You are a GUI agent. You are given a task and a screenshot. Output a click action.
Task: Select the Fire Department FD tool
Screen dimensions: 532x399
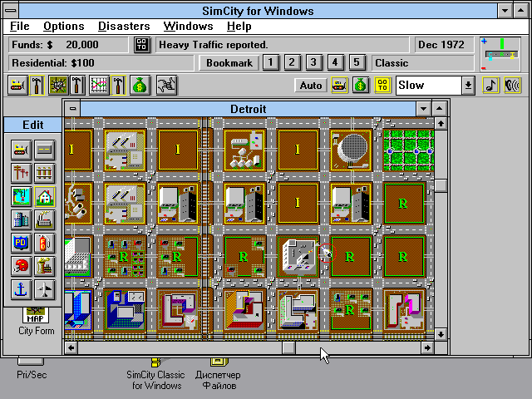coord(44,244)
